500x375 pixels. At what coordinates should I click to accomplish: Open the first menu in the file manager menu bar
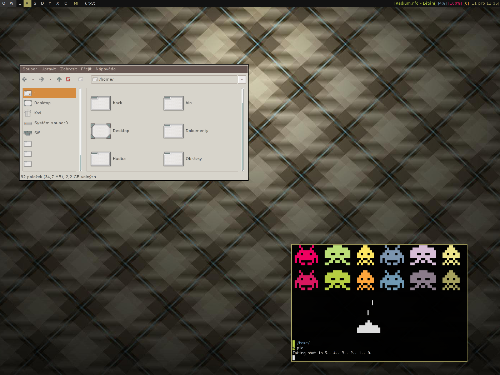30,69
